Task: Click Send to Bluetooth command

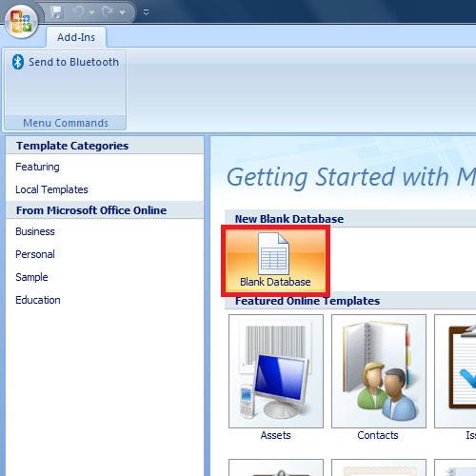Action: point(66,62)
